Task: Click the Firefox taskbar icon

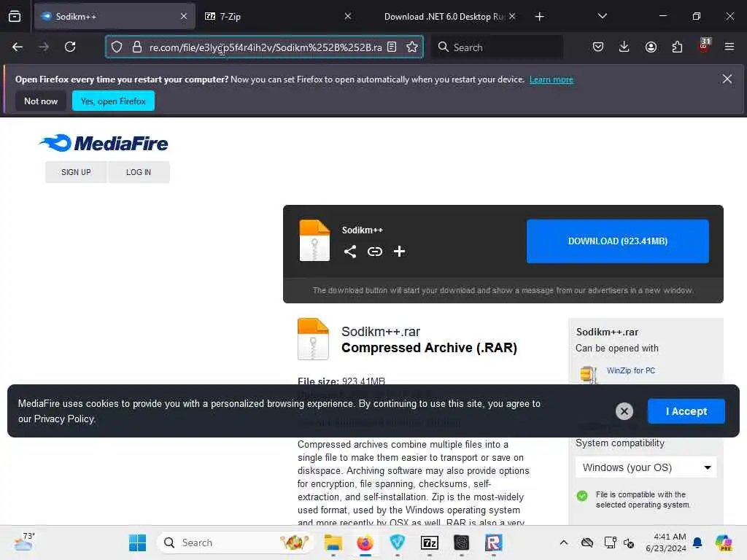Action: click(x=365, y=542)
